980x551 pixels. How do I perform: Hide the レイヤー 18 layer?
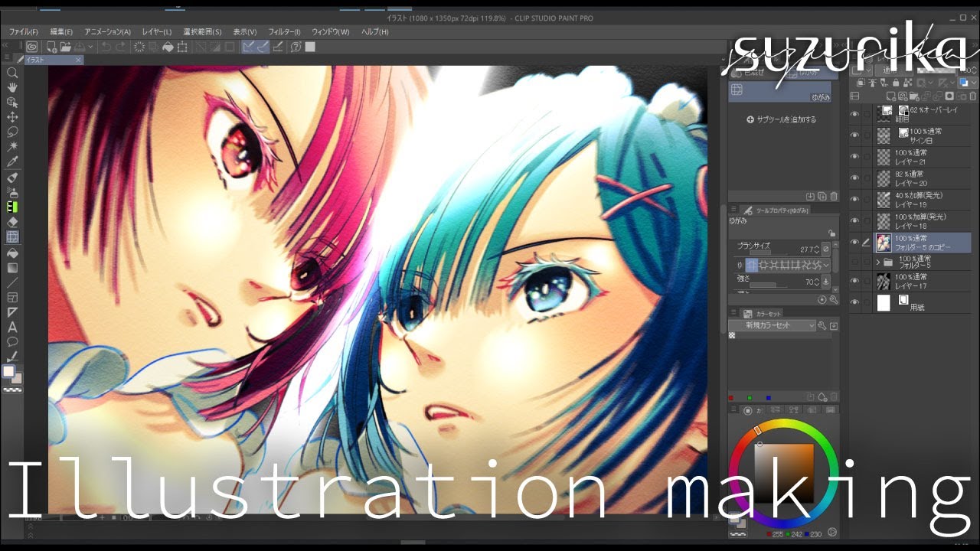[x=855, y=220]
